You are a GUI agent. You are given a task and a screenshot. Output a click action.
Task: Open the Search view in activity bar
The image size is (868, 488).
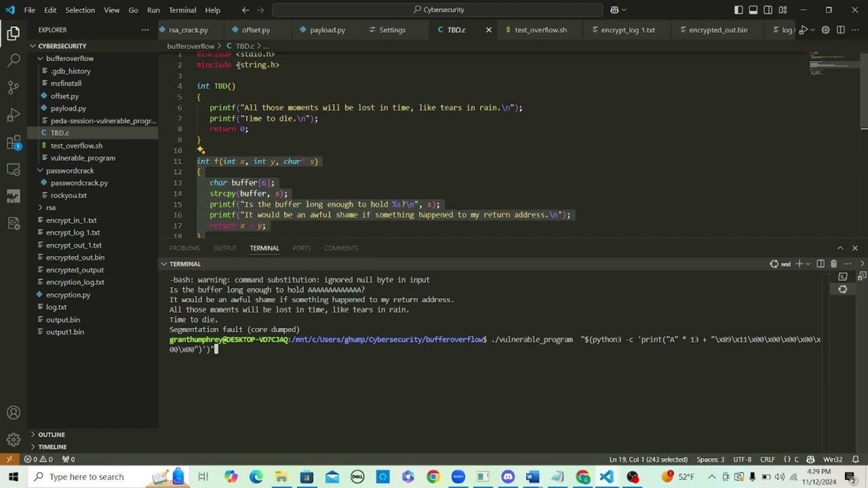[14, 60]
